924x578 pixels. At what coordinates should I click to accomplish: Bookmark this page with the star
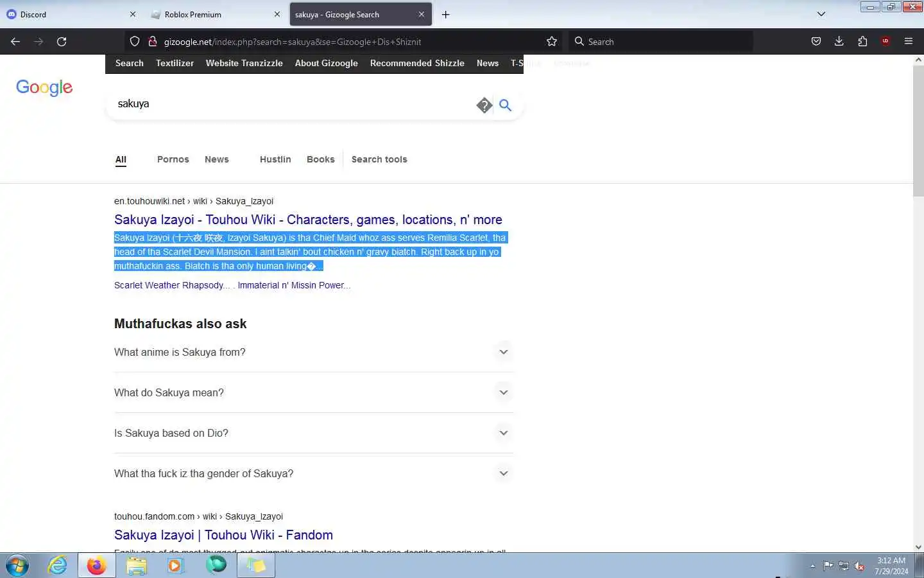pyautogui.click(x=552, y=42)
